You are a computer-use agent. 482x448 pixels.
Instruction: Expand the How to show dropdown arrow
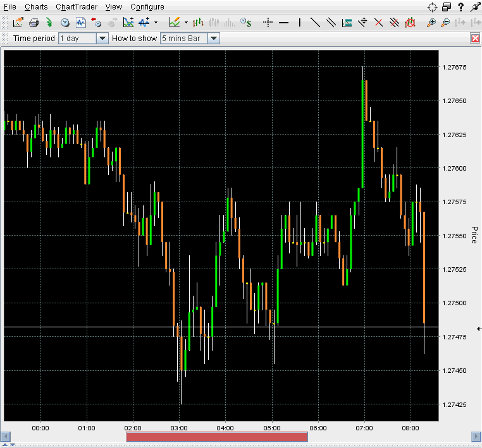(x=214, y=39)
